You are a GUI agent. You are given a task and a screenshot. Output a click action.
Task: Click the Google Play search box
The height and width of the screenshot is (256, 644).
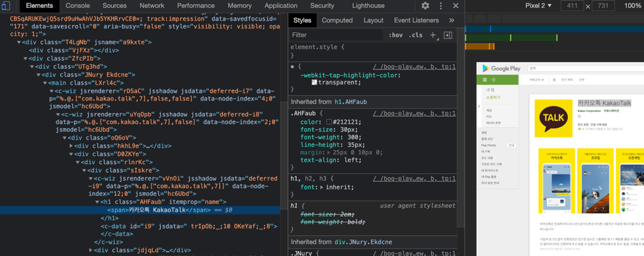(x=585, y=69)
